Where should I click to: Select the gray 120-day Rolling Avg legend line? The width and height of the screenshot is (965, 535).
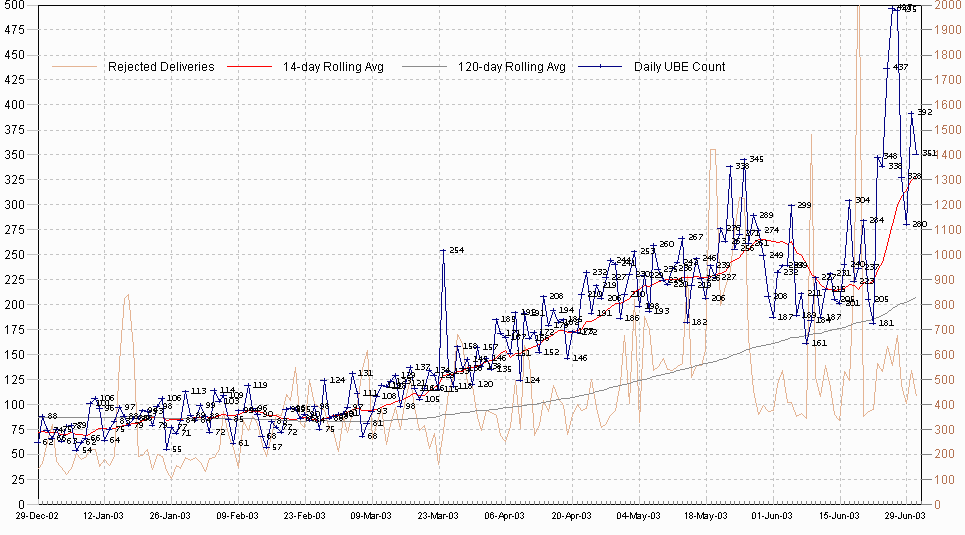click(424, 66)
